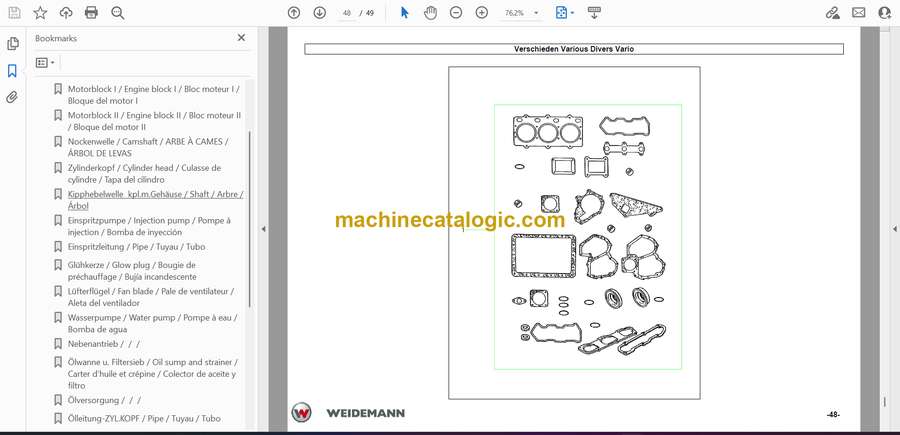Viewport: 900px width, 435px height.
Task: Click the scrolling mode keyboard icon
Action: click(594, 13)
